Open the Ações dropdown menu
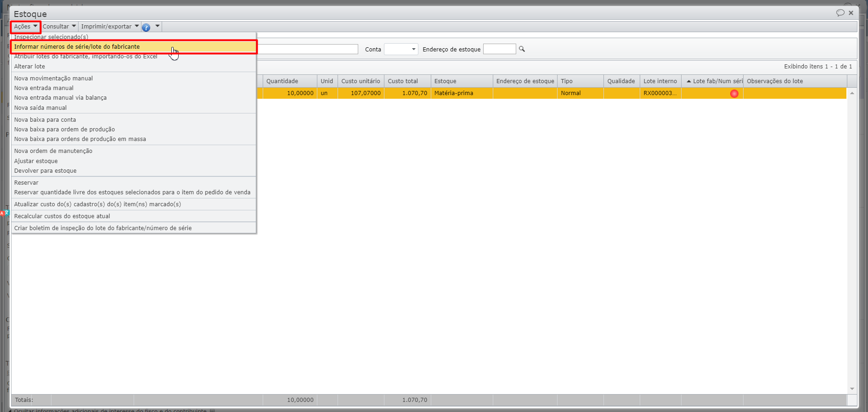868x412 pixels. pos(26,27)
